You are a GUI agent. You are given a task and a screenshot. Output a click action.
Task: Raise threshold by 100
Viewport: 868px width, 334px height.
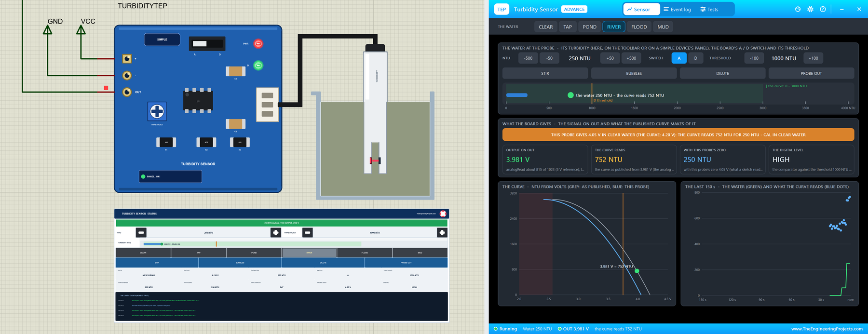814,58
